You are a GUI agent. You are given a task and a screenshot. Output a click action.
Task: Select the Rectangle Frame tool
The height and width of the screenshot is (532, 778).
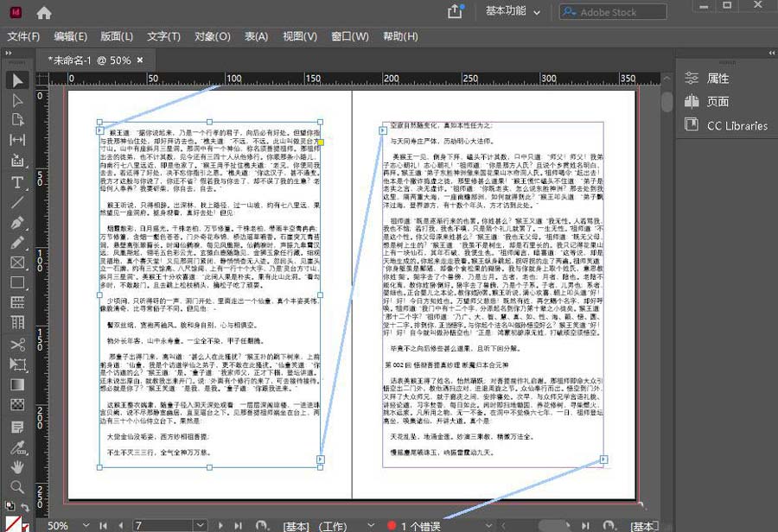point(17,263)
